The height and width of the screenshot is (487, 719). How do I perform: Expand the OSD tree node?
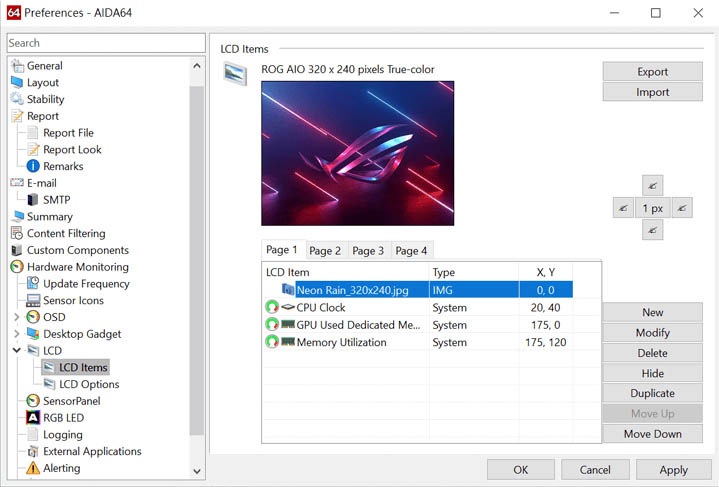tap(16, 317)
